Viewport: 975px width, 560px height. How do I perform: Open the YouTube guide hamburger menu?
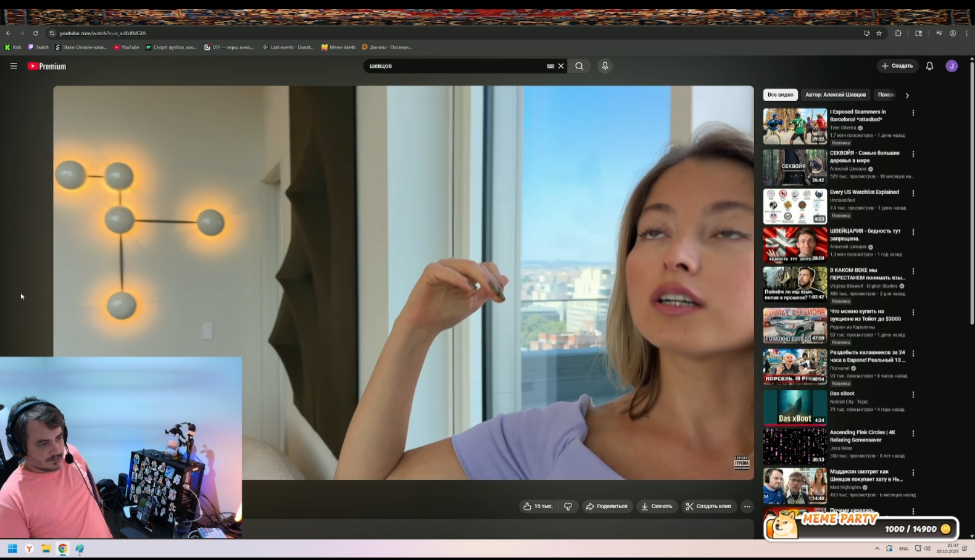pyautogui.click(x=14, y=66)
